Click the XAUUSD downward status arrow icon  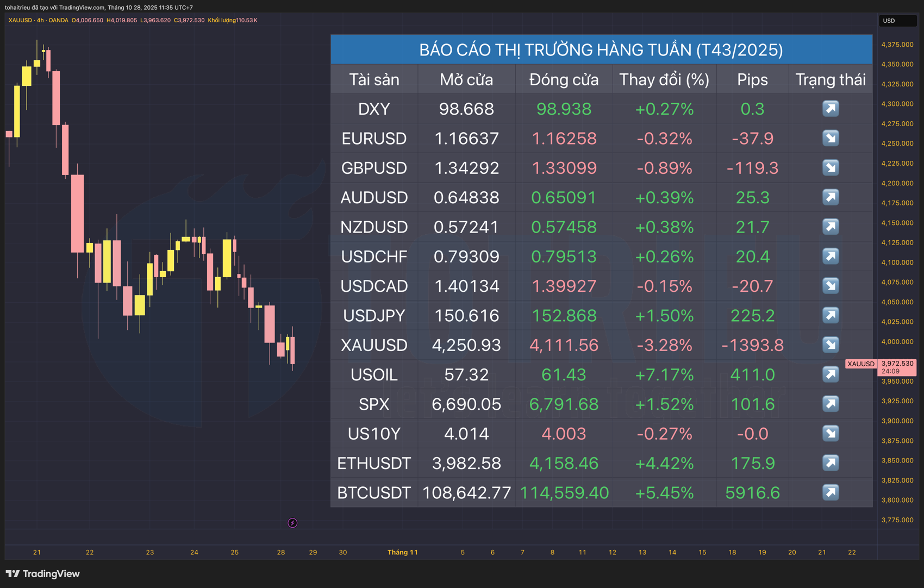coord(831,345)
